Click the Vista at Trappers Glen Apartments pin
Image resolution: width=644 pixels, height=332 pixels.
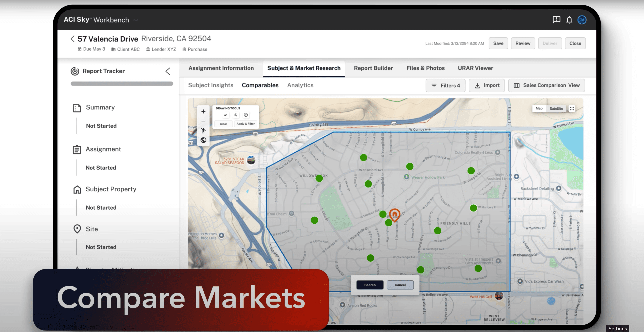pos(498,261)
